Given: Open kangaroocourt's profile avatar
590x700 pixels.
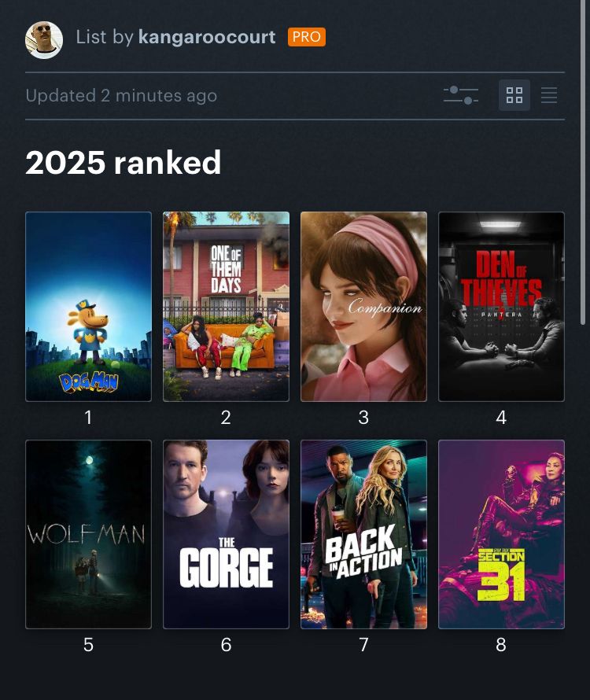Looking at the screenshot, I should [x=44, y=40].
